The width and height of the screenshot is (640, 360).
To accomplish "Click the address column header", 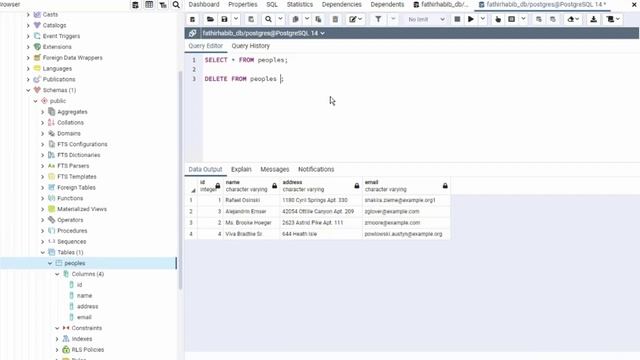I will (321, 186).
